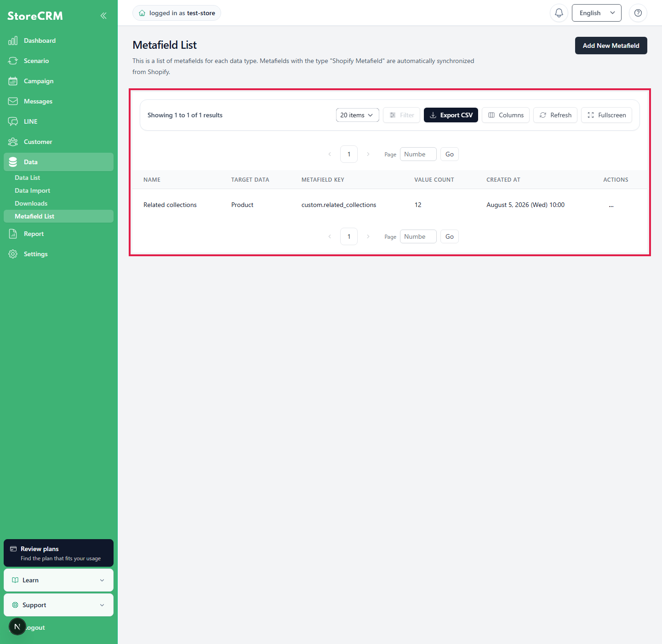Viewport: 662px width, 644px height.
Task: Go to the Campaign section in the sidebar
Action: pos(58,81)
